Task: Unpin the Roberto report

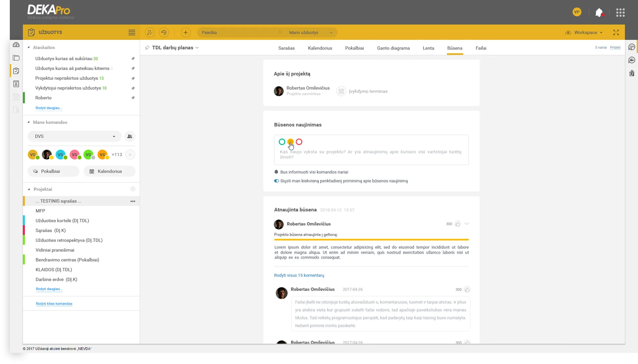Action: point(133,98)
